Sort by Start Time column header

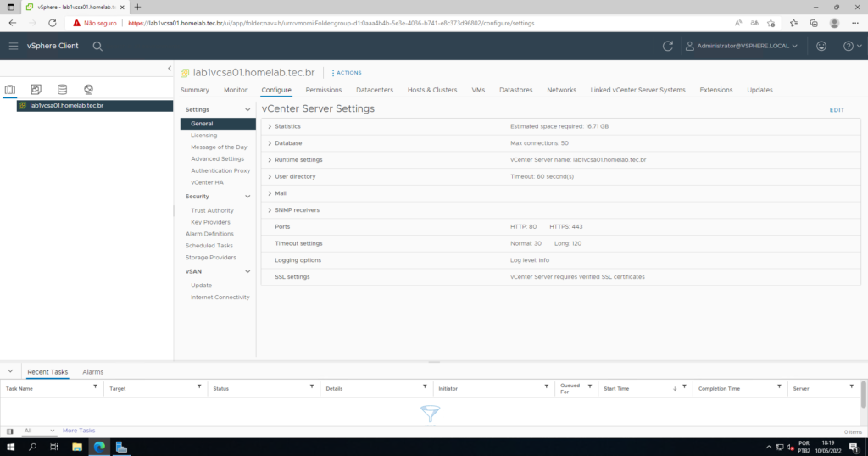(616, 388)
